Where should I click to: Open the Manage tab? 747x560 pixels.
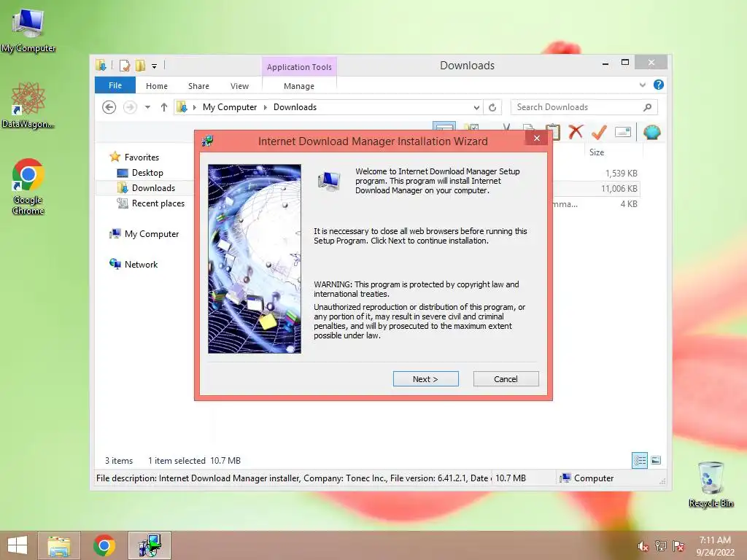[299, 86]
